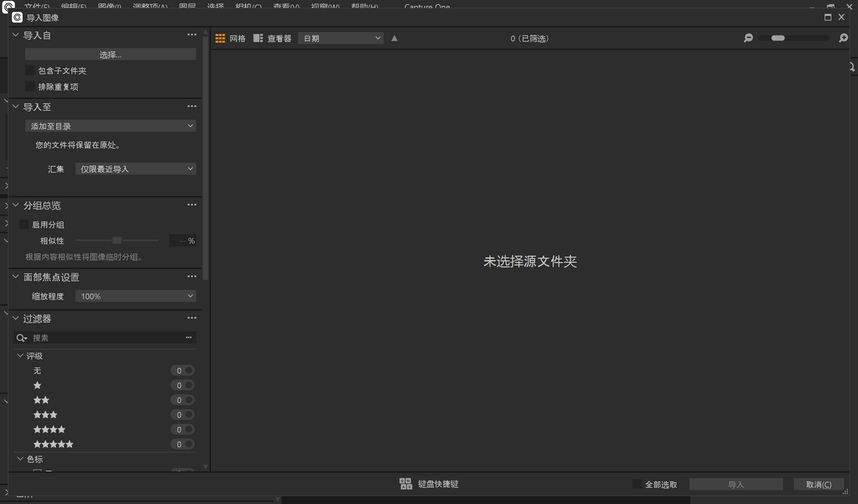
Task: Click the sort direction triangle next to 日期
Action: 394,38
